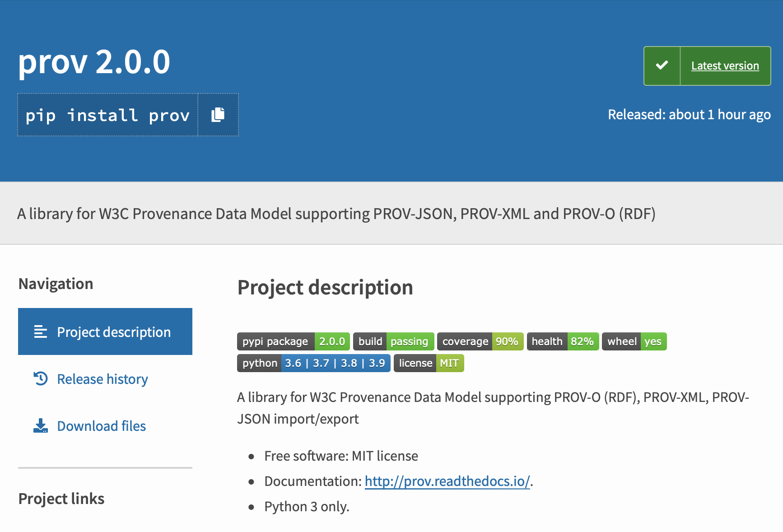Image resolution: width=783 pixels, height=532 pixels.
Task: Click the Project links heading
Action: coord(61,499)
